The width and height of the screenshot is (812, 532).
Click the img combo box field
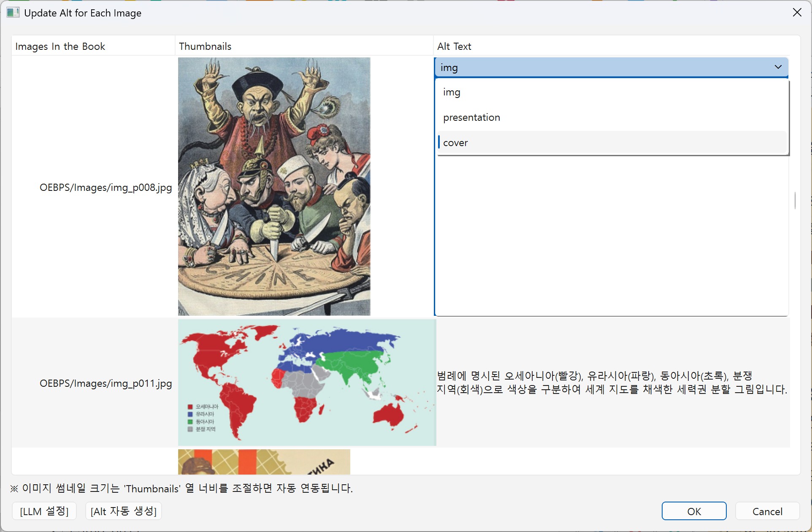(x=591, y=68)
